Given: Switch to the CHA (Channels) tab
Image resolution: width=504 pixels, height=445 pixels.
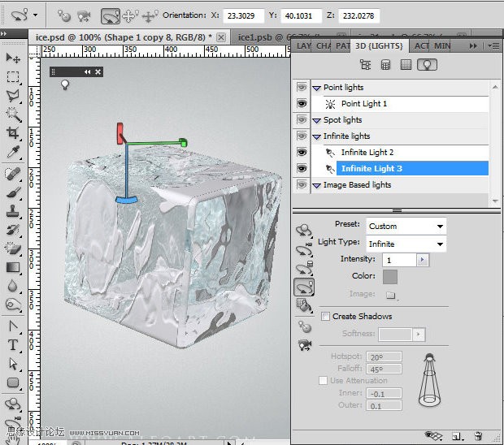Looking at the screenshot, I should (324, 46).
